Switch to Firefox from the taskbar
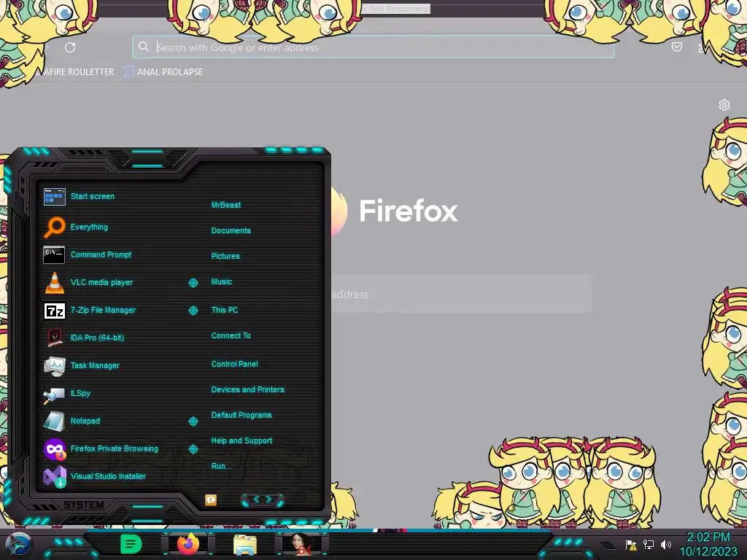 click(x=187, y=544)
